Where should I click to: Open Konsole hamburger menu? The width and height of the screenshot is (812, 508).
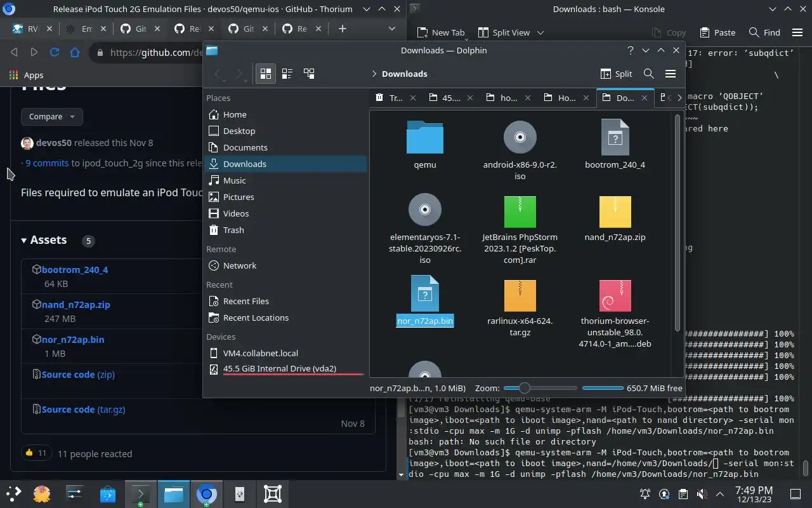[797, 32]
